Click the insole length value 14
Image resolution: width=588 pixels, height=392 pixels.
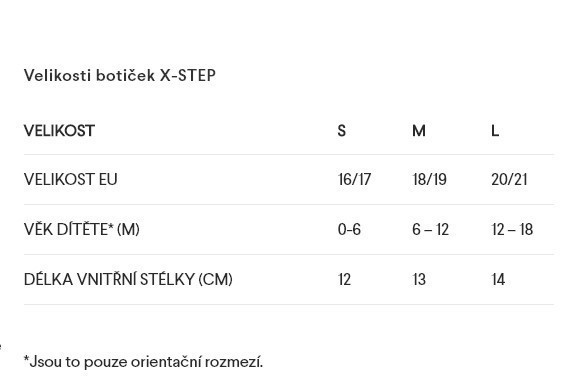click(498, 279)
